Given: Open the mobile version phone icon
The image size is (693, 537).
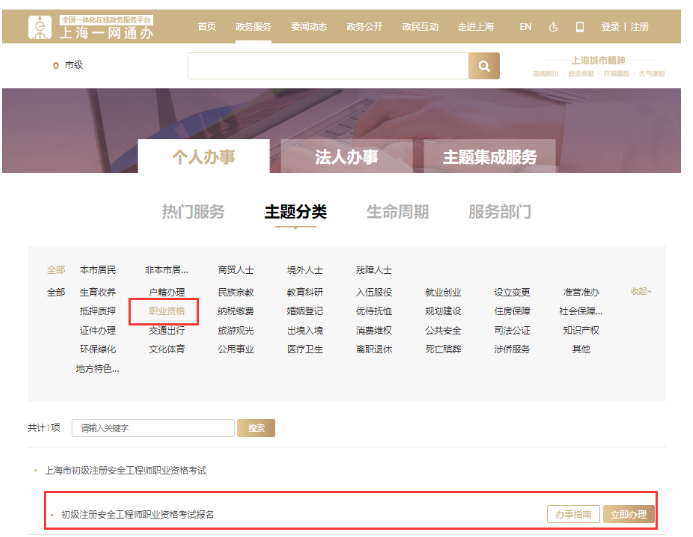Looking at the screenshot, I should [579, 27].
